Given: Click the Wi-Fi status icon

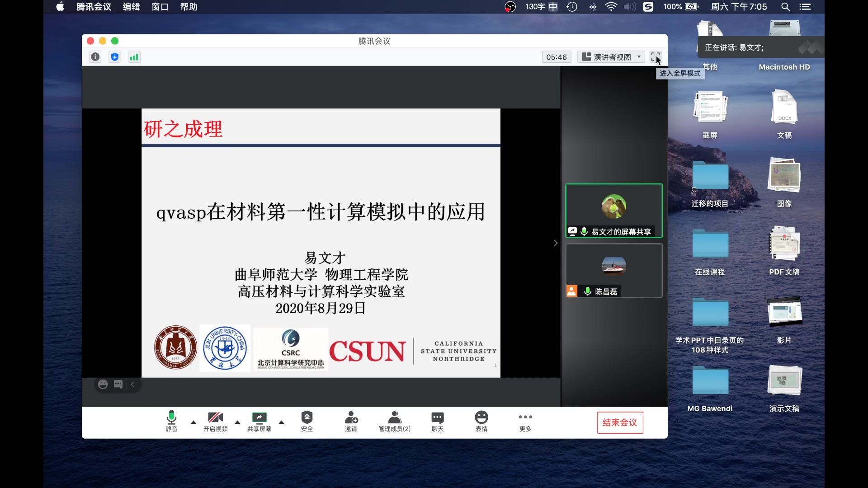Looking at the screenshot, I should point(611,7).
